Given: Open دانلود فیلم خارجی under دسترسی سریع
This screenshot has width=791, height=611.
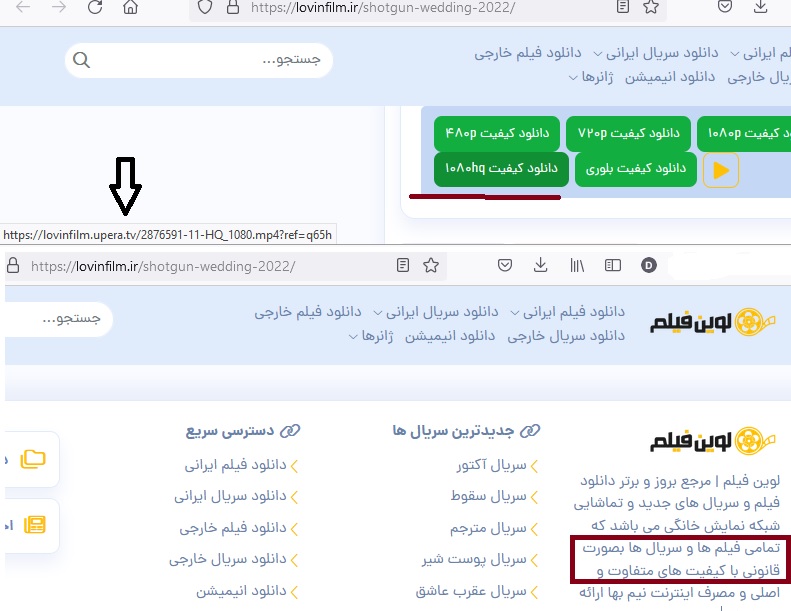Looking at the screenshot, I should 233,528.
